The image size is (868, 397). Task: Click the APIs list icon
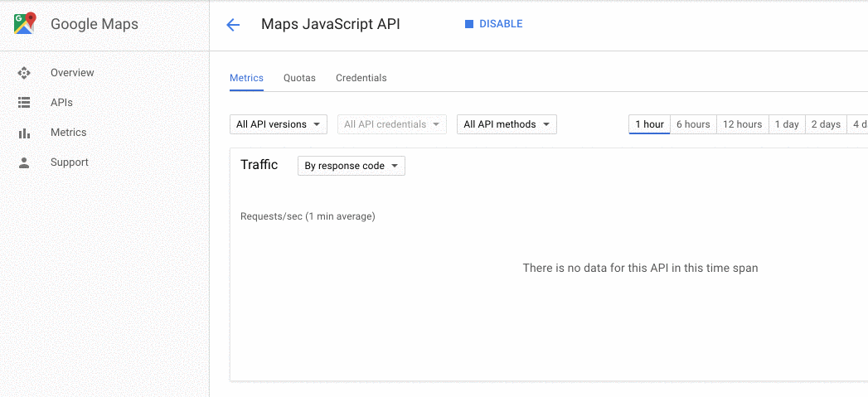point(24,103)
